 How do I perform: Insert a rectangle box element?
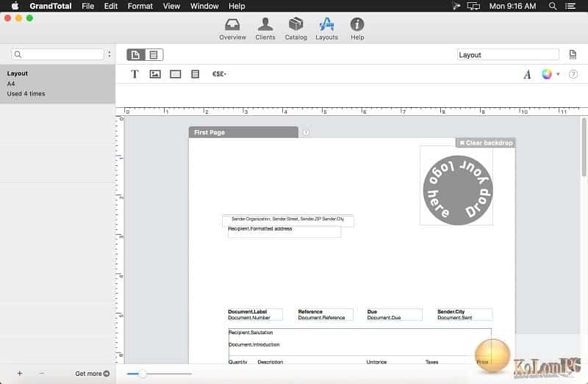pos(175,74)
